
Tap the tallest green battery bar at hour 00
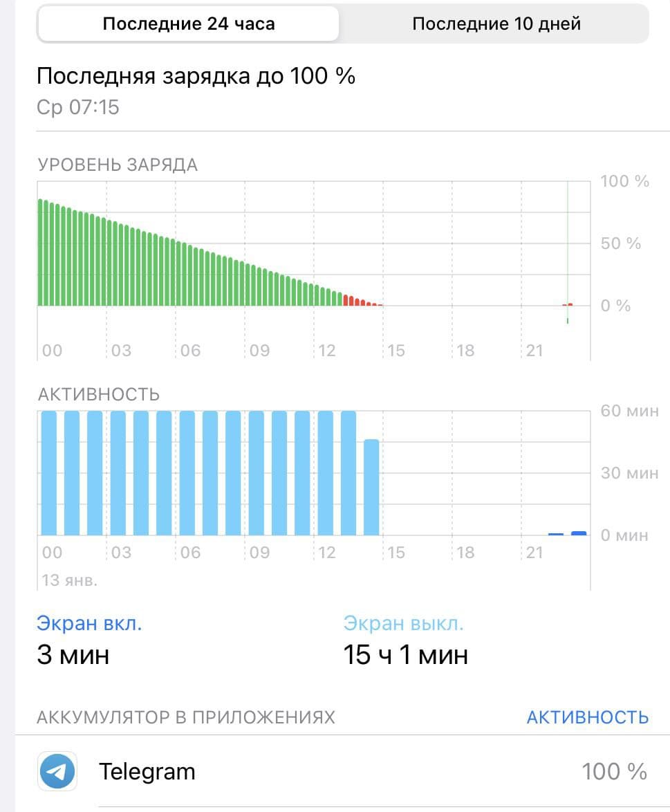40,252
